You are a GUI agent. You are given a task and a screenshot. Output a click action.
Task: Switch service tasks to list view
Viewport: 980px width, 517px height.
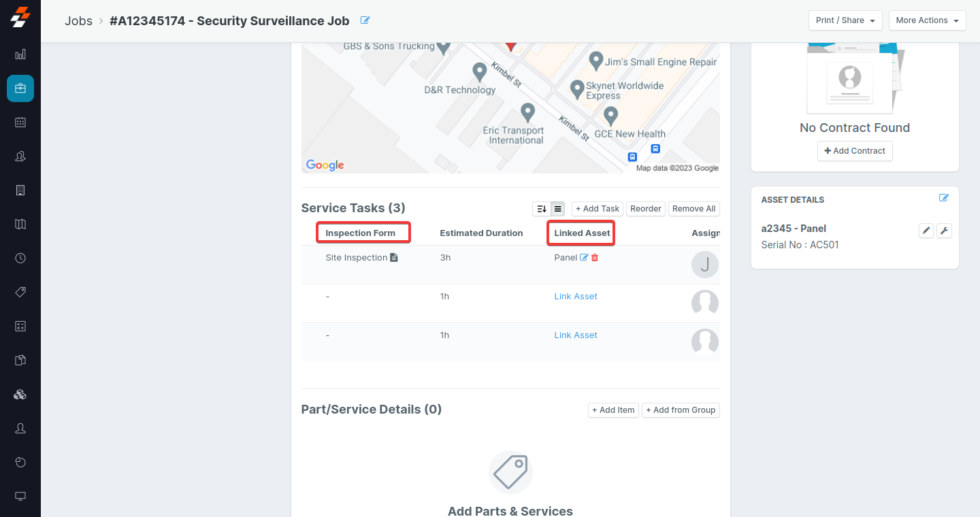click(x=558, y=209)
